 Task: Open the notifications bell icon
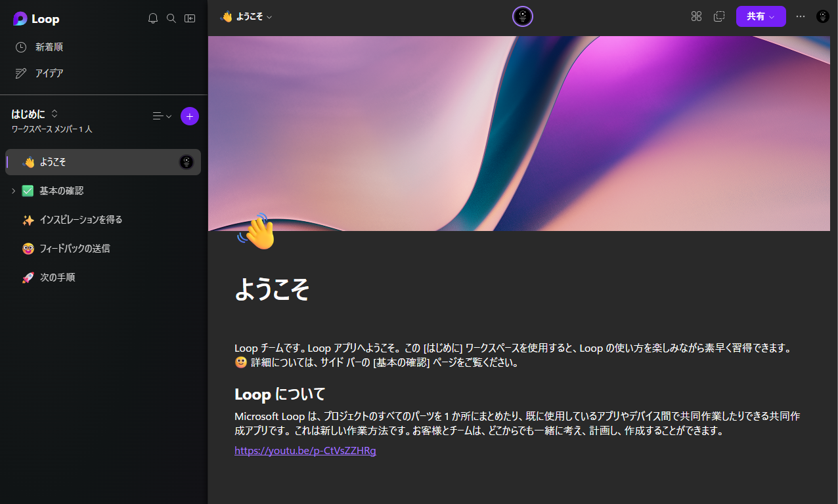(x=153, y=18)
